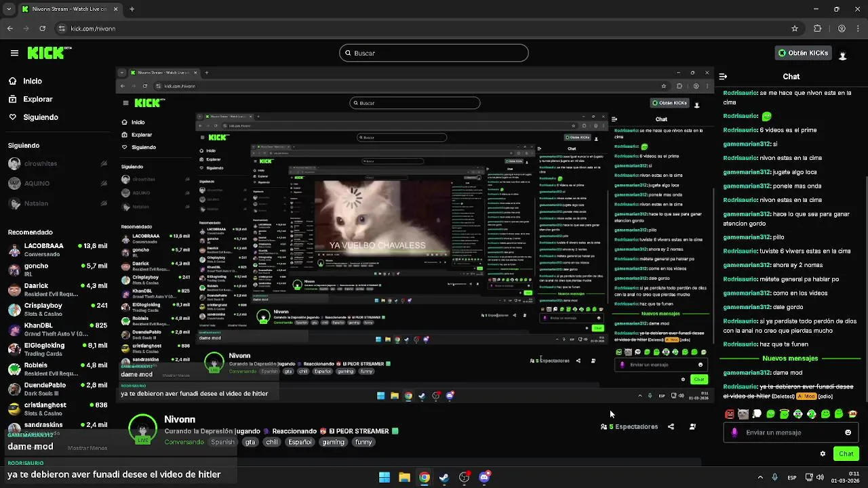The width and height of the screenshot is (868, 488).
Task: Open the Kick hamburger sidebar menu
Action: [14, 53]
